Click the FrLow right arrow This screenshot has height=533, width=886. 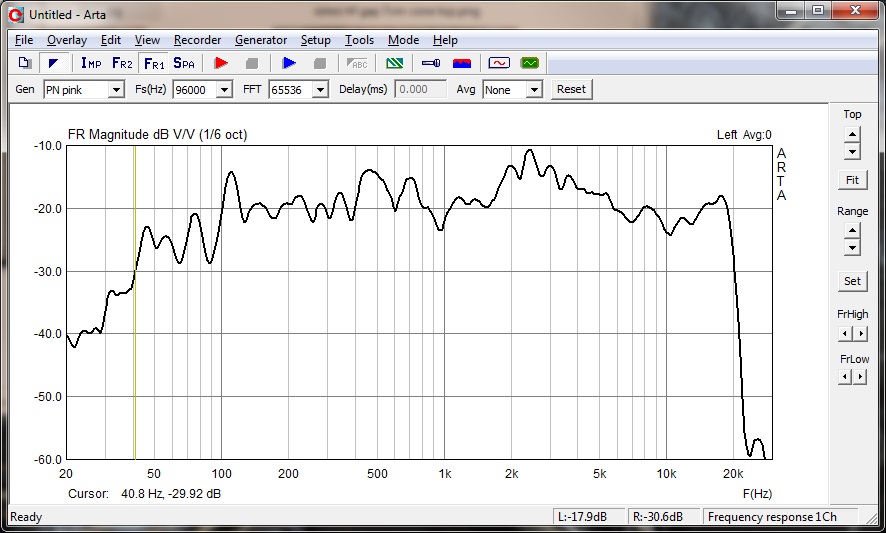(x=860, y=376)
